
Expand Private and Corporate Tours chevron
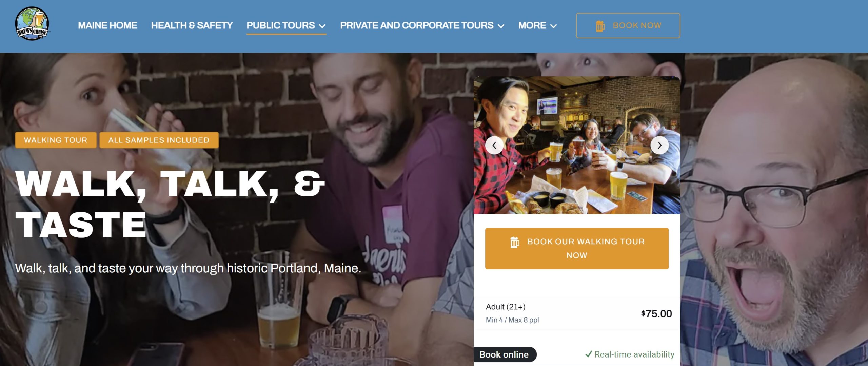501,26
